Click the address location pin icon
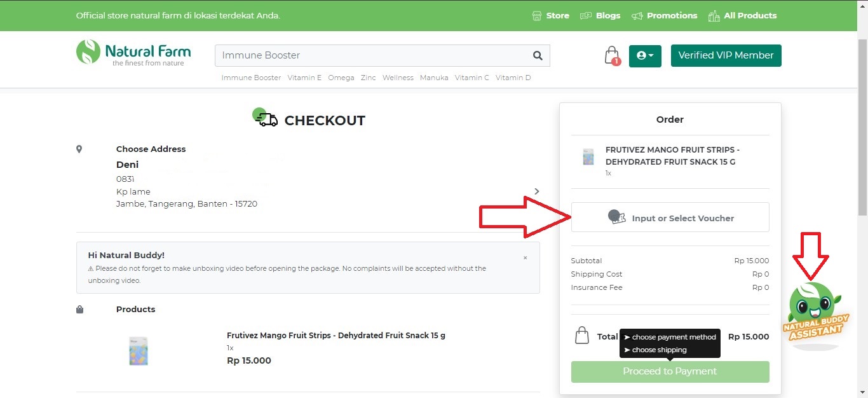The image size is (868, 398). 79,149
